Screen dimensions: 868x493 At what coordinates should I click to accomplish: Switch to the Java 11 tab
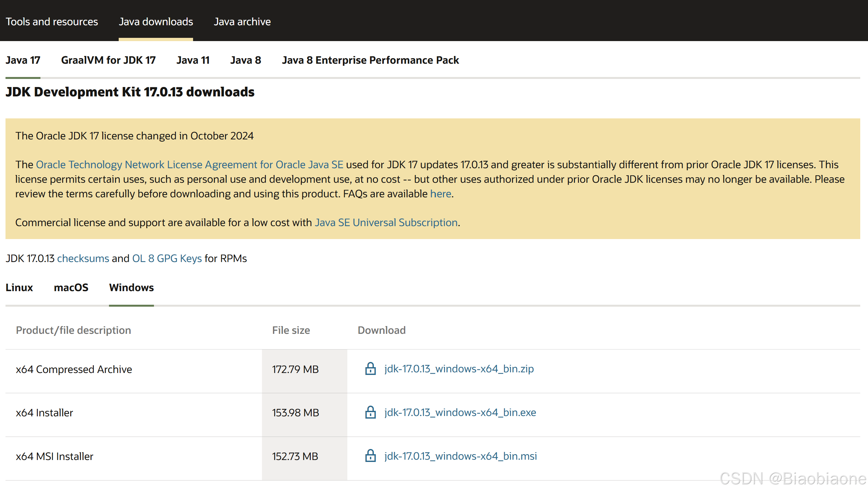(x=193, y=60)
